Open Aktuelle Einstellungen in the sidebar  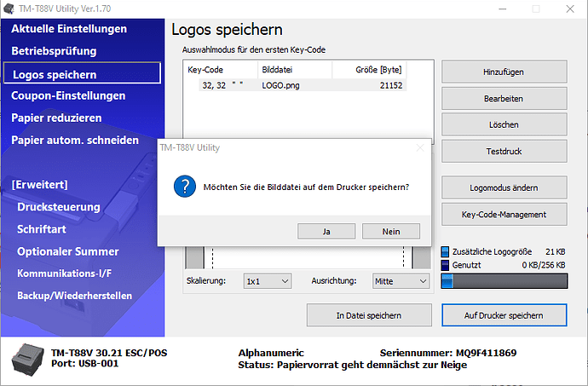(x=69, y=29)
